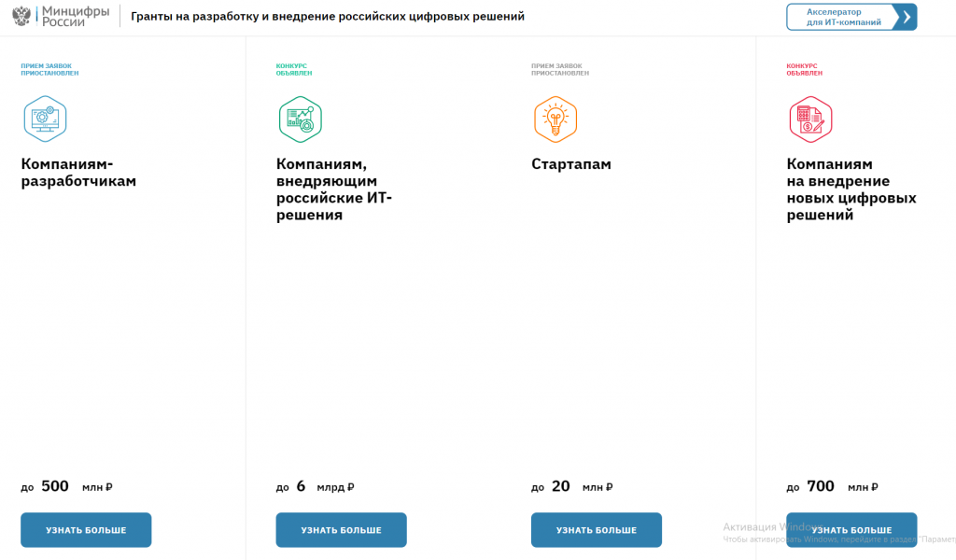Image resolution: width=956 pixels, height=560 pixels.
Task: Click the green chart icon for внедряющим компаниям
Action: [x=301, y=119]
